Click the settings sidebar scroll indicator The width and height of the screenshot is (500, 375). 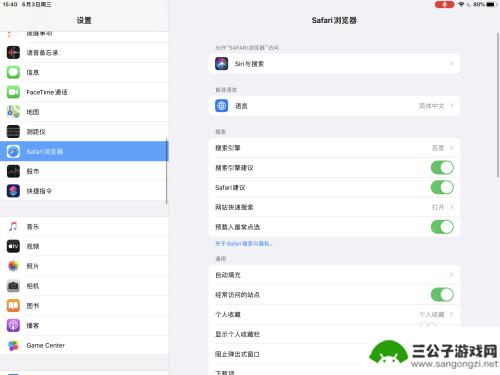pos(166,171)
